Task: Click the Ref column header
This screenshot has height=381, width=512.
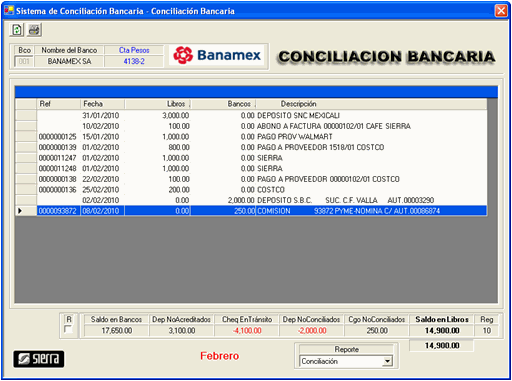Action: [58, 104]
